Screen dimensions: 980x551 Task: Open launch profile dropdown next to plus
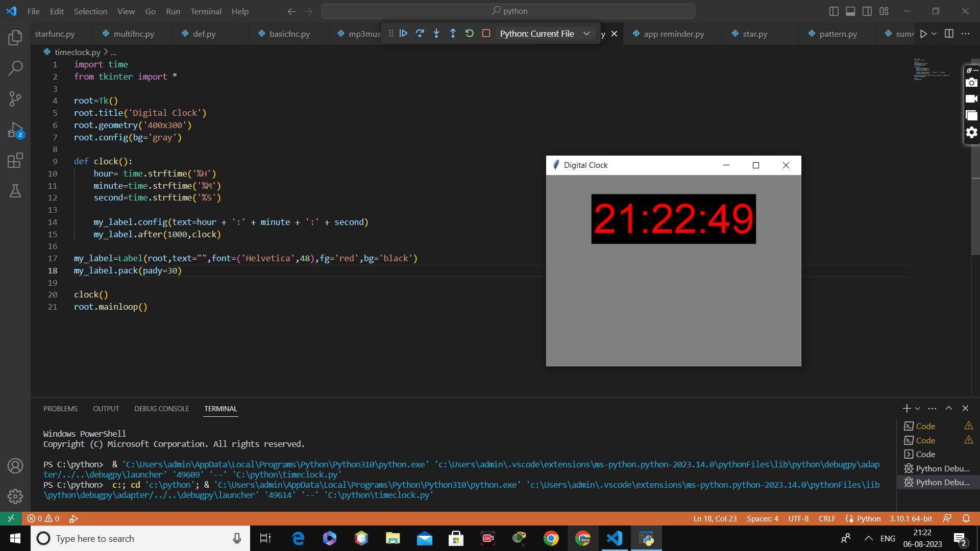pos(917,408)
